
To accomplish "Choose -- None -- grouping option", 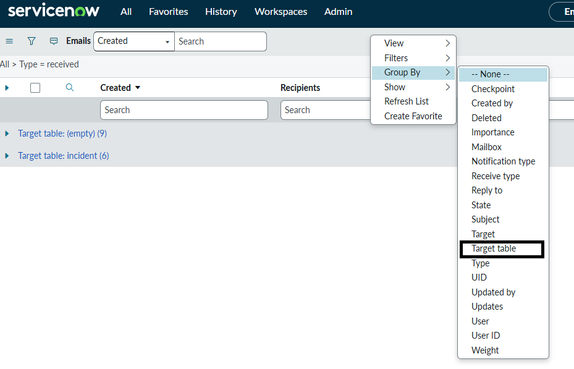I will tap(503, 74).
